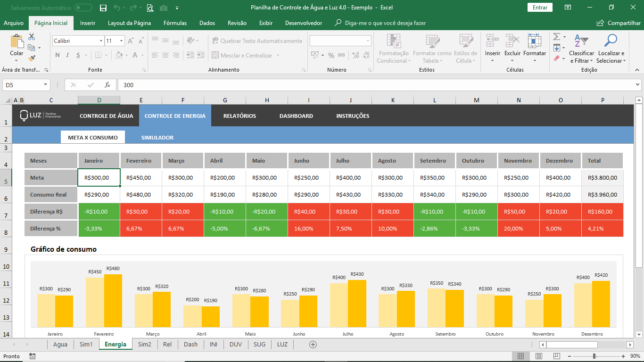Open Estilos de Célula dropdown
The height and width of the screenshot is (362, 644).
tap(466, 49)
